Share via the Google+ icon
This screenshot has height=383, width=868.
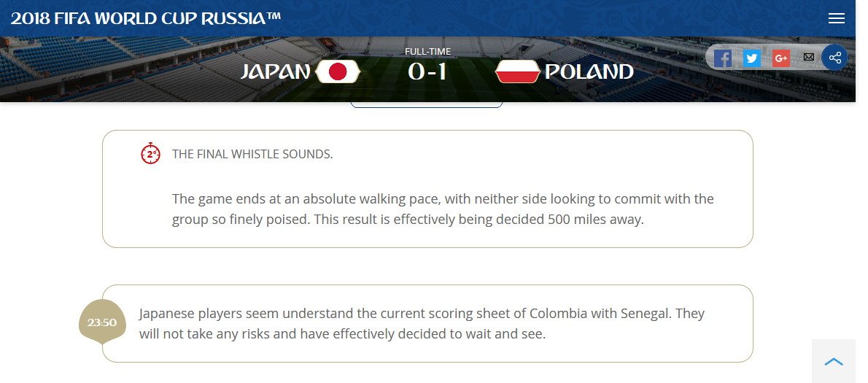[x=781, y=58]
